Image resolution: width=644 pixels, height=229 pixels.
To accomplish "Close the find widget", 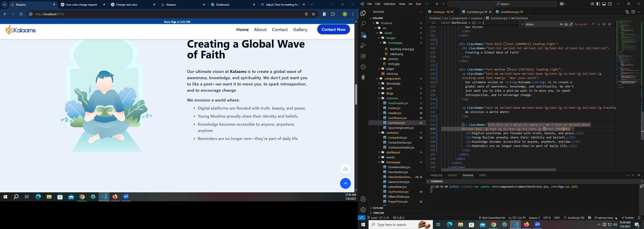I will tap(610, 24).
